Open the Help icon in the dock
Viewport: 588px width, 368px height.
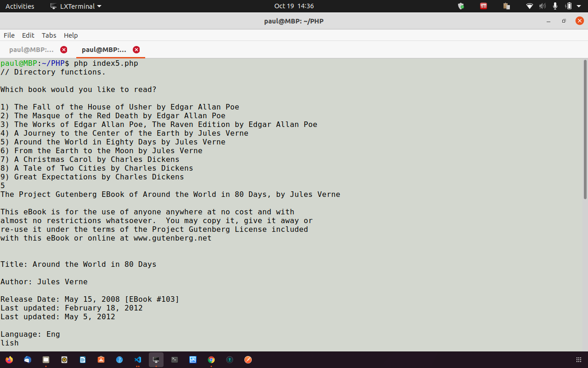click(119, 360)
